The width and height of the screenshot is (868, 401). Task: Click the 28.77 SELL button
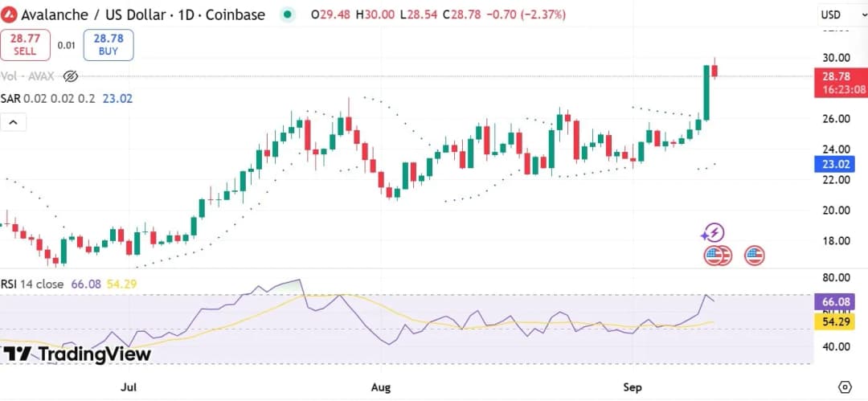(25, 45)
